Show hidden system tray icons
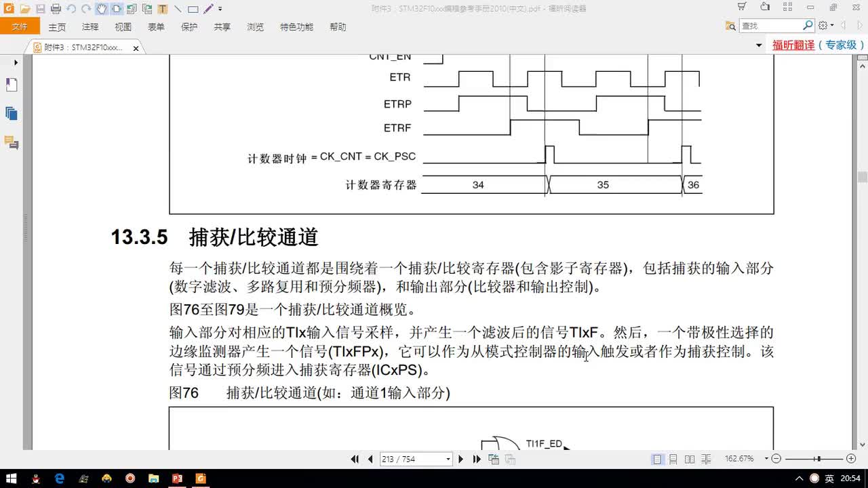This screenshot has height=488, width=868. (800, 479)
